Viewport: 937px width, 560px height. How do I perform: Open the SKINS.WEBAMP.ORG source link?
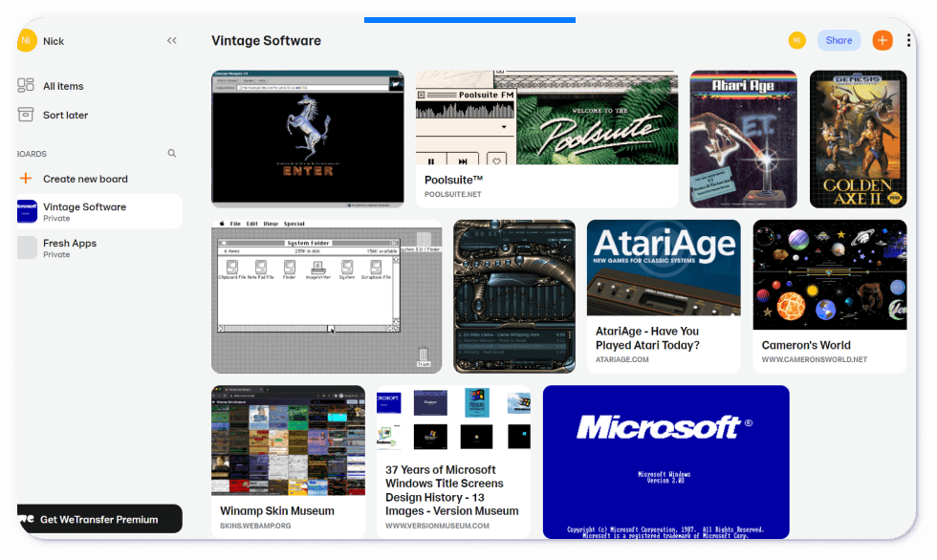point(255,526)
